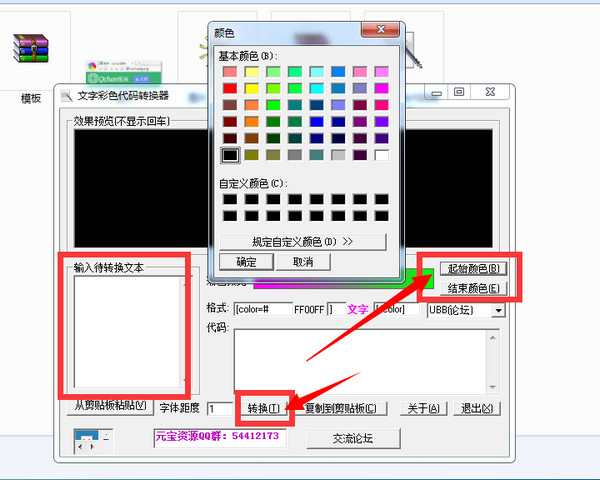Image resolution: width=600 pixels, height=480 pixels.
Task: Open the UBB(论坛) format dropdown
Action: tap(499, 310)
